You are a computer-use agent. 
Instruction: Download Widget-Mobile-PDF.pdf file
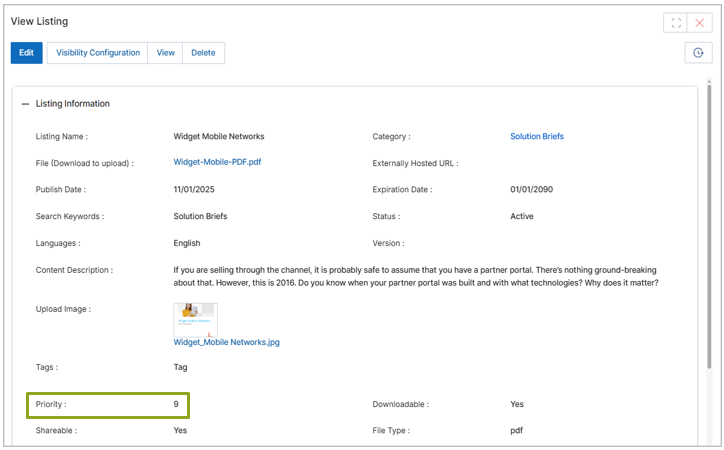217,162
